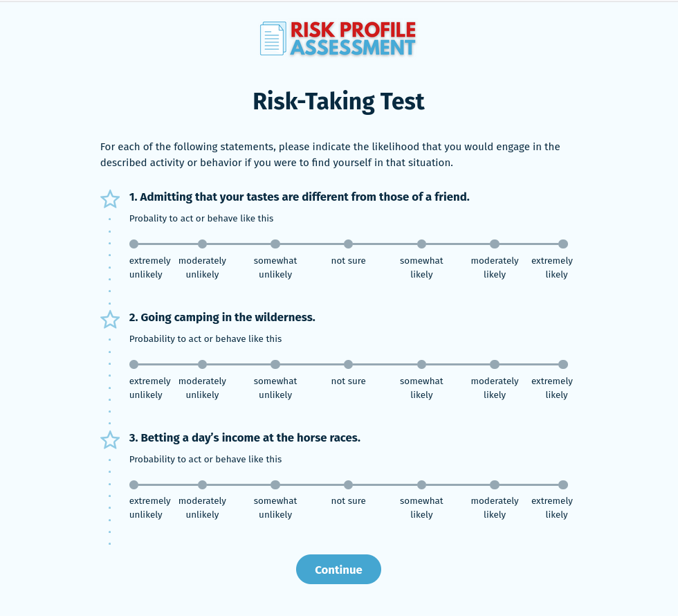Choose 'not sure' for the horse races question

348,484
